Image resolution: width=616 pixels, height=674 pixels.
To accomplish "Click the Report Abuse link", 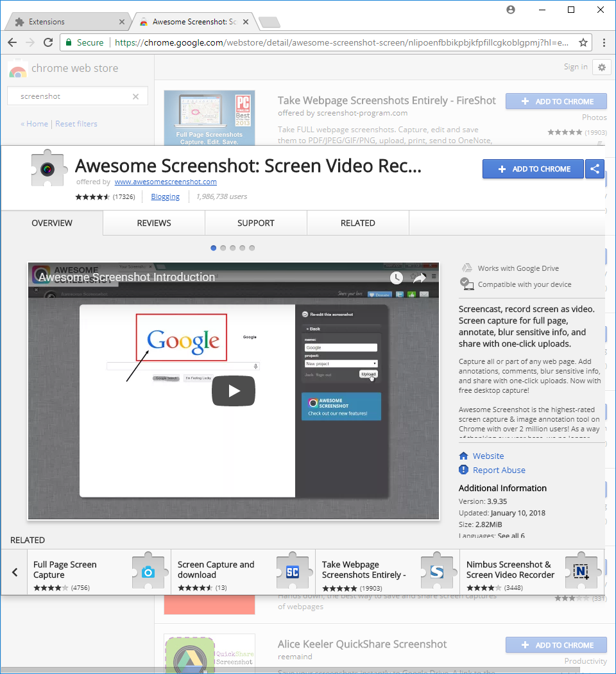I will point(499,470).
